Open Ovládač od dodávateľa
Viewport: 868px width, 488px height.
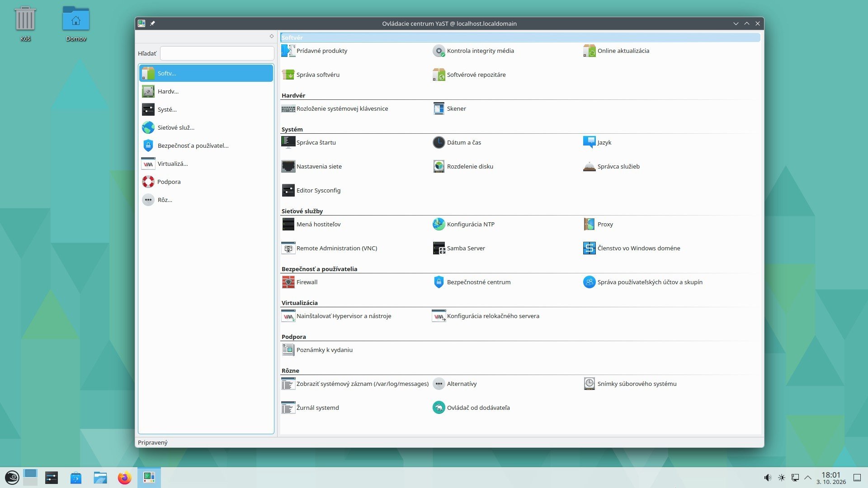471,408
